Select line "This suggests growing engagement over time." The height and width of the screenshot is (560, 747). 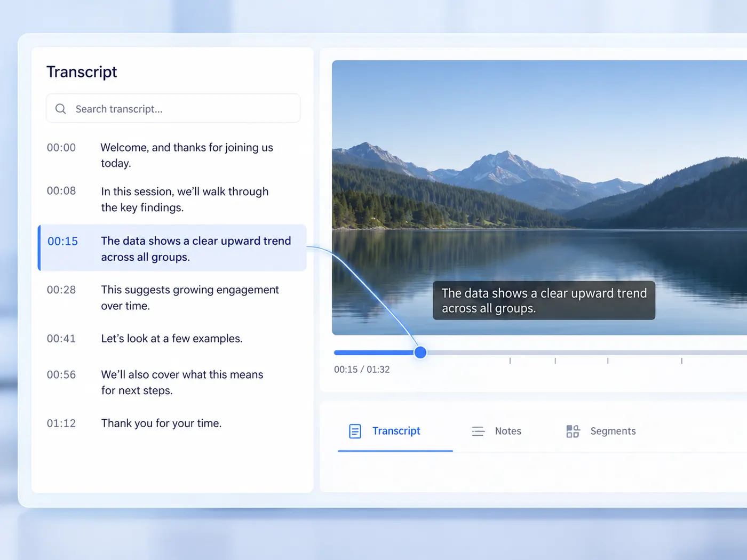click(x=190, y=298)
